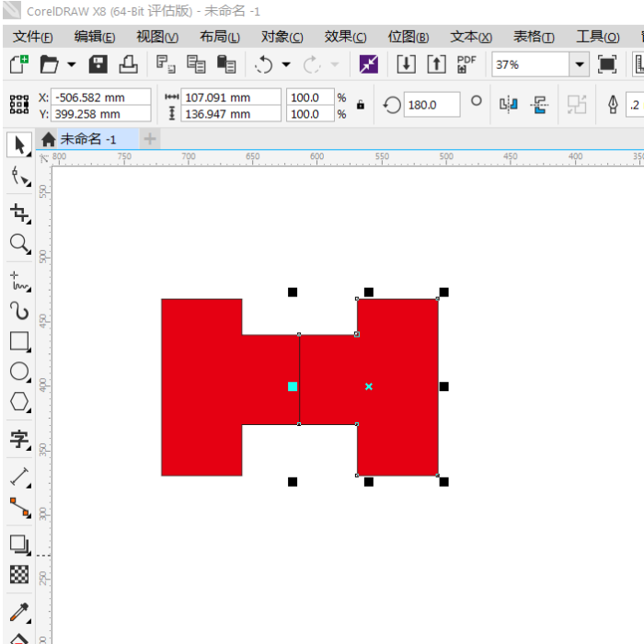Open the undo history dropdown
This screenshot has height=644, width=644.
point(286,64)
